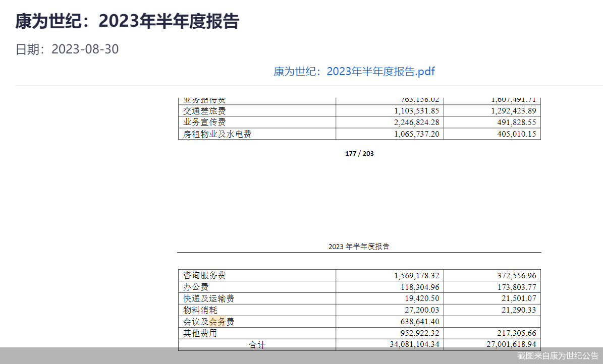Click the value 372,556.96

[517, 276]
